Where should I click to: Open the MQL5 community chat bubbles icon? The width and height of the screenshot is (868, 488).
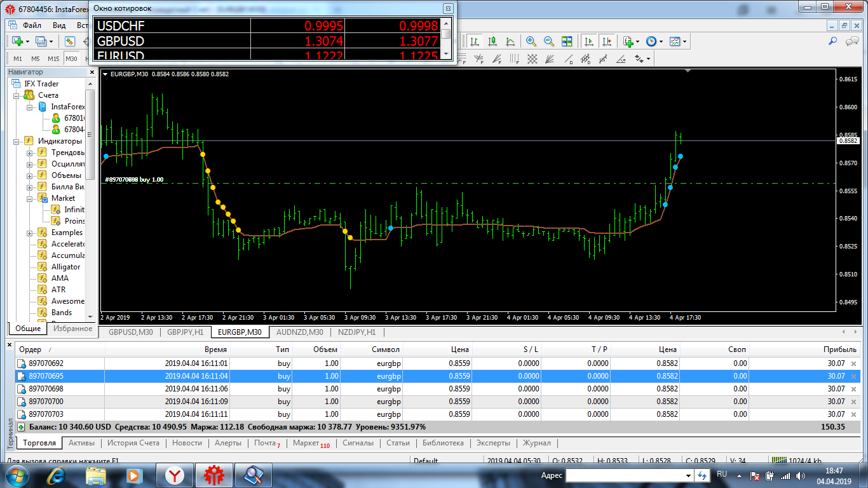tap(852, 41)
